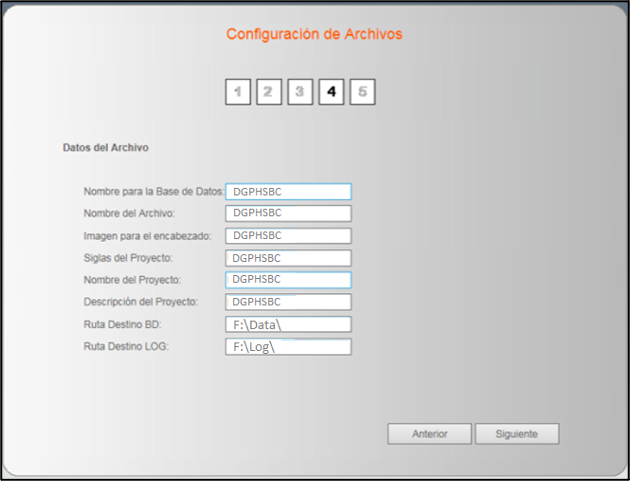Click the Datos del Archivo section heading
The width and height of the screenshot is (630, 482).
click(106, 147)
